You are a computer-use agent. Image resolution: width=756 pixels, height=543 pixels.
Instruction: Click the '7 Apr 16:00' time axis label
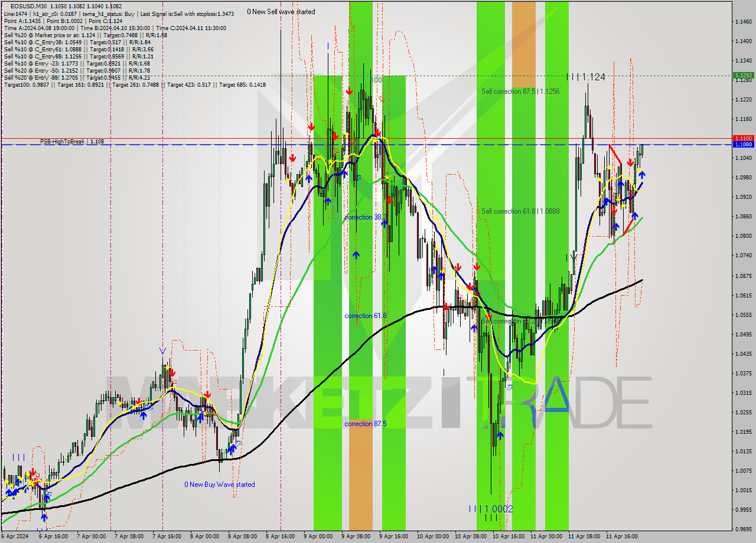click(167, 537)
